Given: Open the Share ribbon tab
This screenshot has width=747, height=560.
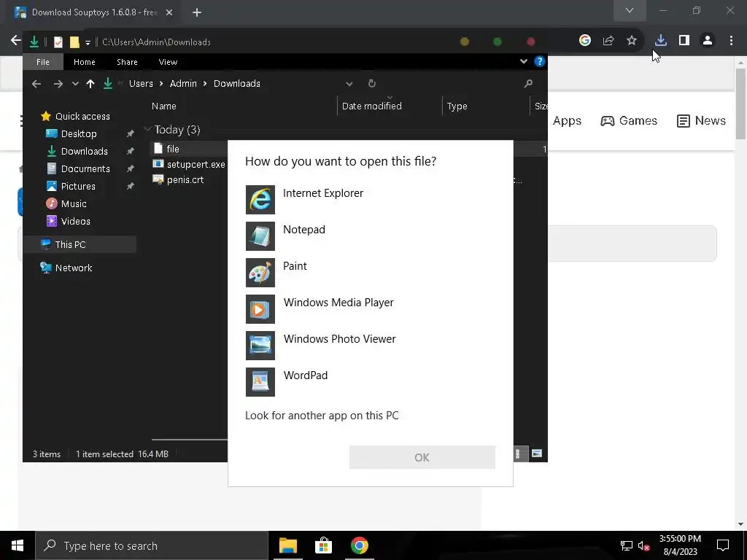Looking at the screenshot, I should pyautogui.click(x=127, y=62).
